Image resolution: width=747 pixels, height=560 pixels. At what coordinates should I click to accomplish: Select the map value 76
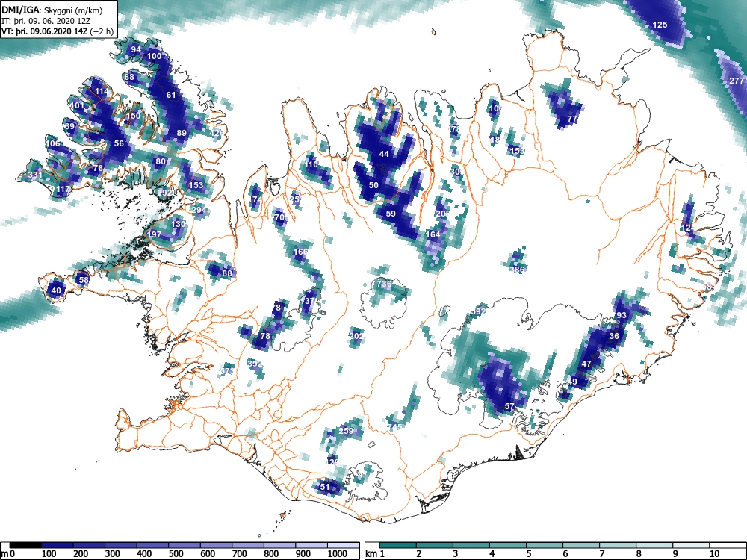tap(98, 168)
